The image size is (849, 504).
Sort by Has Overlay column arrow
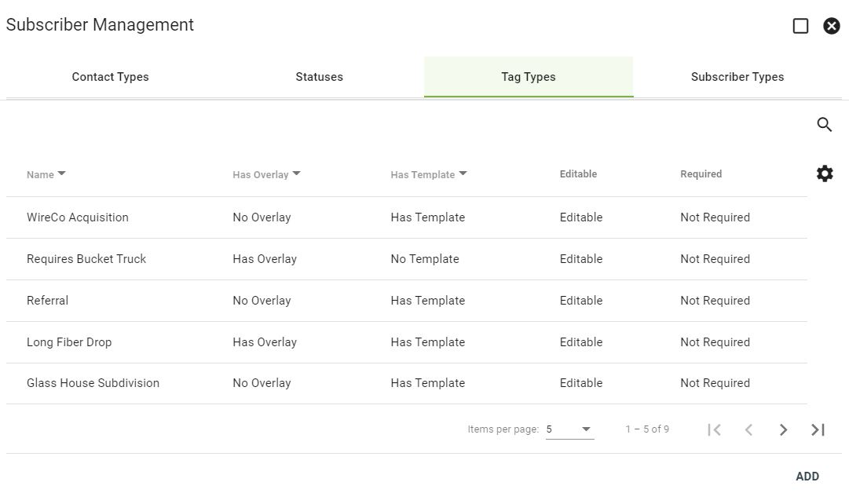click(x=296, y=173)
